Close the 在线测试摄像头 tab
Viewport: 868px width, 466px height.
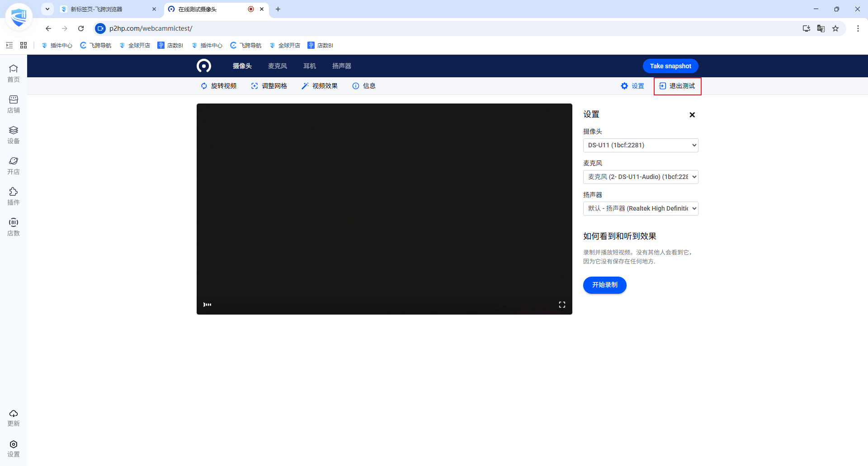[262, 9]
